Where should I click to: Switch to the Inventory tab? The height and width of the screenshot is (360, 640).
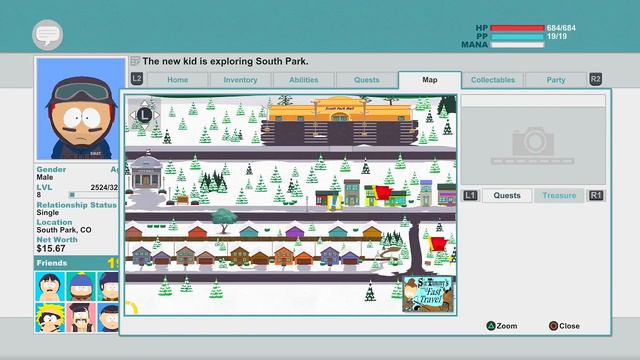tap(240, 80)
